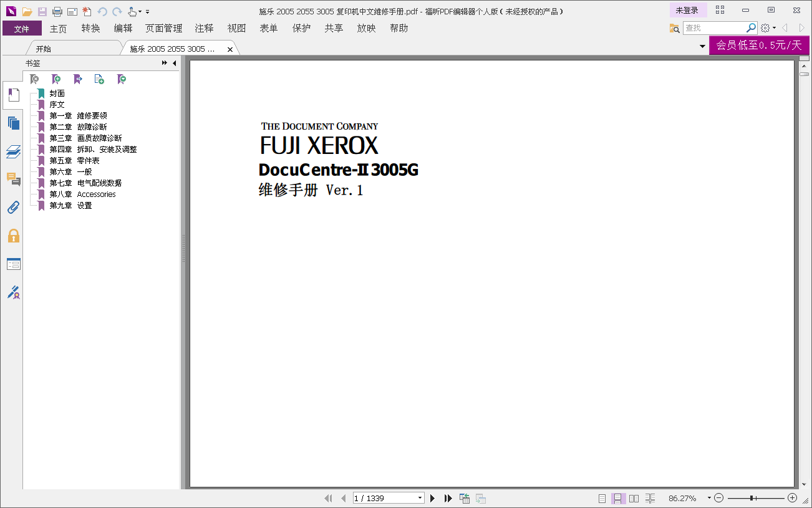The image size is (812, 508).
Task: Collapse the bookmarks panel with left arrow
Action: [x=175, y=63]
